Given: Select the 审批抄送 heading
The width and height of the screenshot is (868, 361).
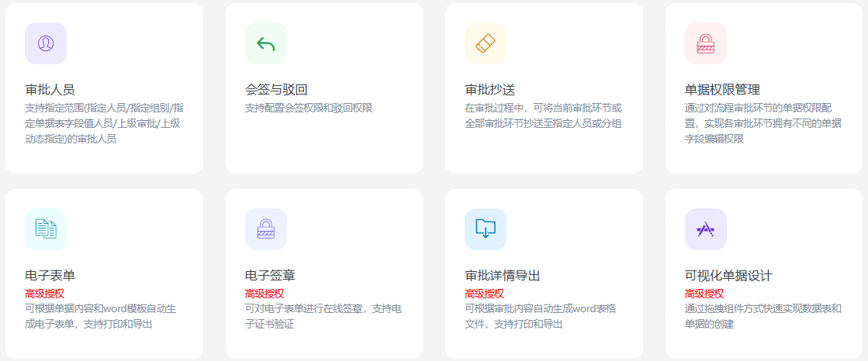Looking at the screenshot, I should pyautogui.click(x=489, y=90).
